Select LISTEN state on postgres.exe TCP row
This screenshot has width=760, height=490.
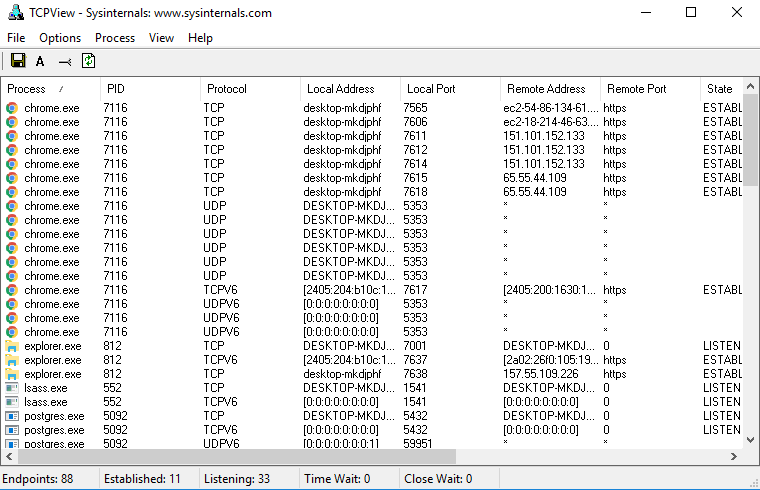click(x=722, y=416)
